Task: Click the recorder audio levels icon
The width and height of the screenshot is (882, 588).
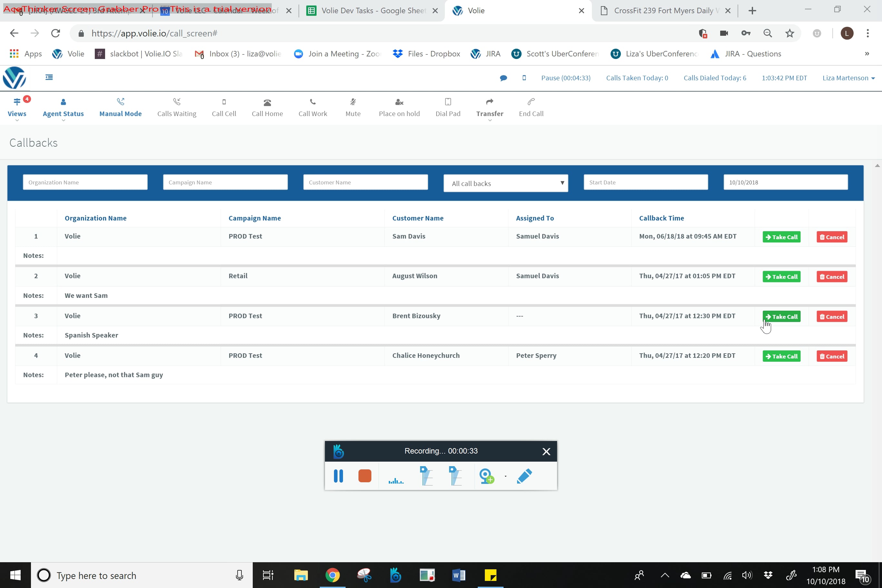Action: pos(396,480)
